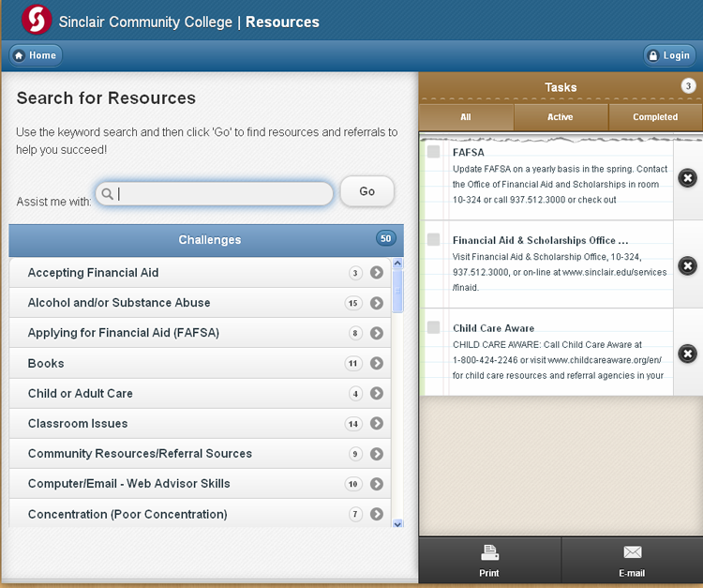Check the Child Care Aware task checkbox
703x588 pixels.
pyautogui.click(x=434, y=327)
